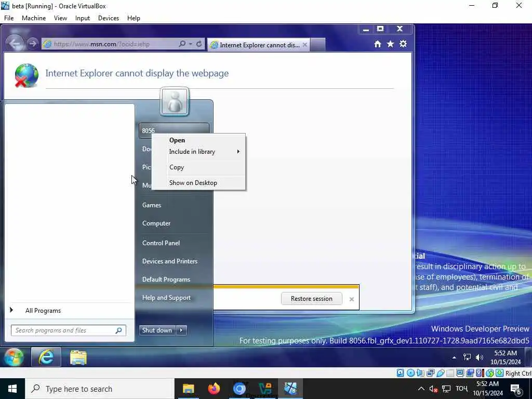
Task: Click the guest volume speaker tray icon
Action: tap(480, 357)
